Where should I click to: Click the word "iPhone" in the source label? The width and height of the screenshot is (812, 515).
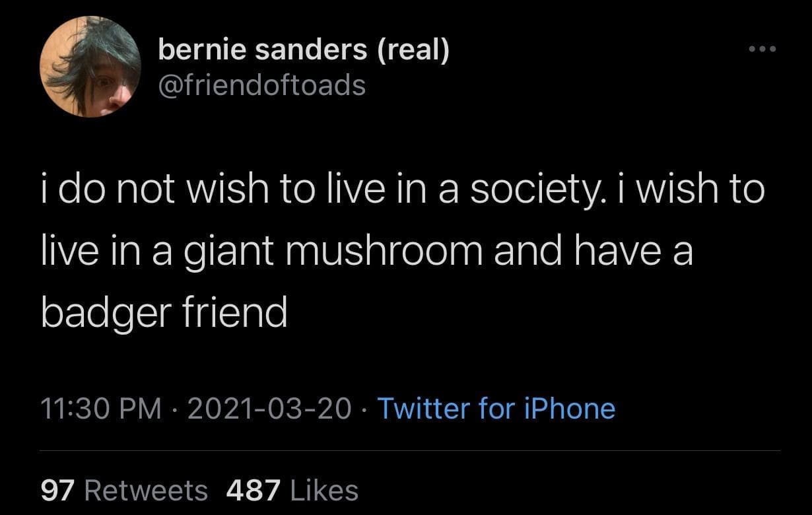click(x=570, y=408)
